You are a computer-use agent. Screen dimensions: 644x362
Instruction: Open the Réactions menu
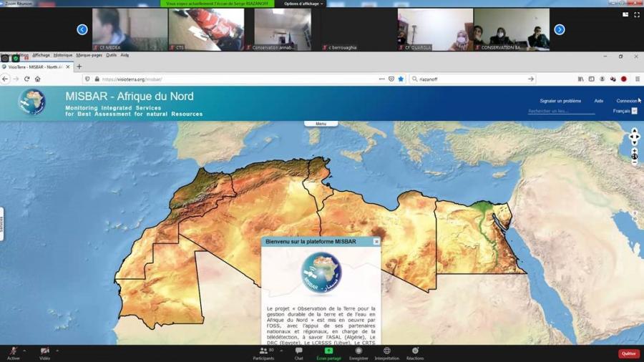point(415,353)
